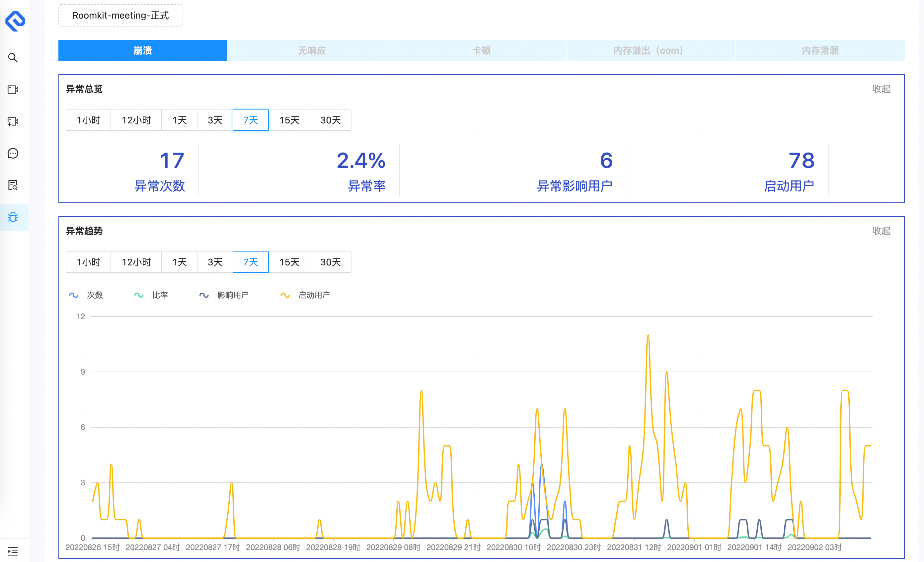Select 1天 range in 异常总览
The image size is (924, 562).
pos(180,120)
